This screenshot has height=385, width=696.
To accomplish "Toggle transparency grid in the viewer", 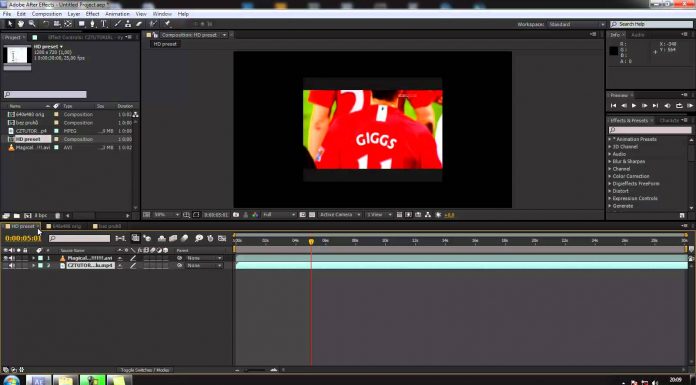I will (312, 215).
